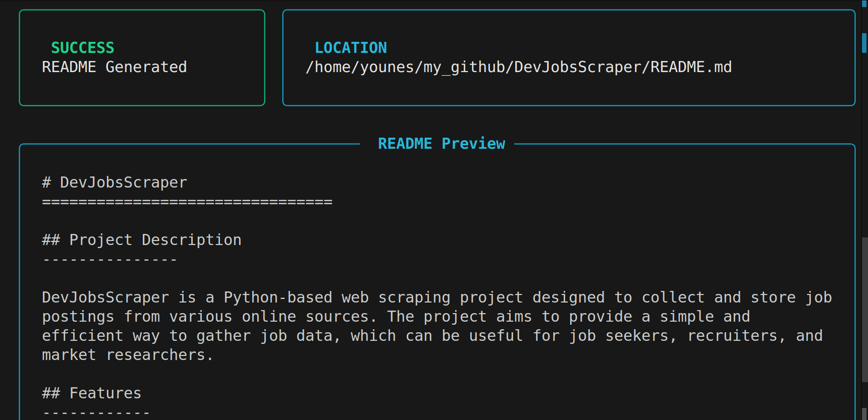The height and width of the screenshot is (420, 868).
Task: Click the README.md file path
Action: click(518, 67)
